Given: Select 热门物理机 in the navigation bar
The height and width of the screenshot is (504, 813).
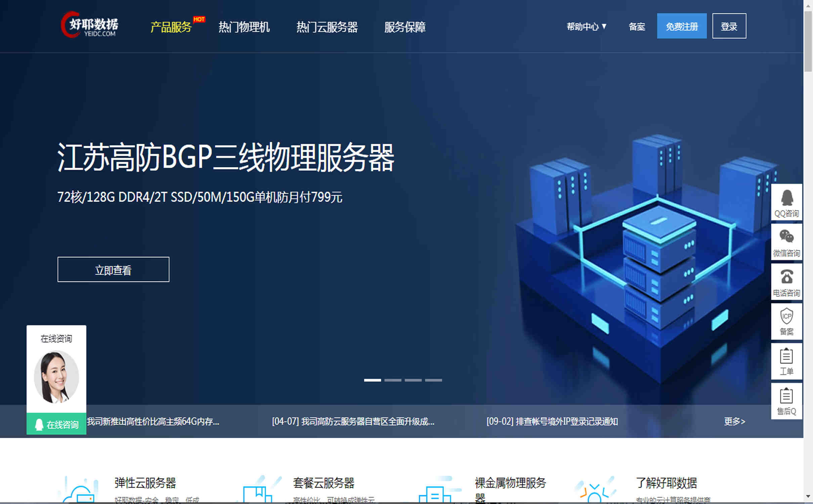Looking at the screenshot, I should 244,27.
